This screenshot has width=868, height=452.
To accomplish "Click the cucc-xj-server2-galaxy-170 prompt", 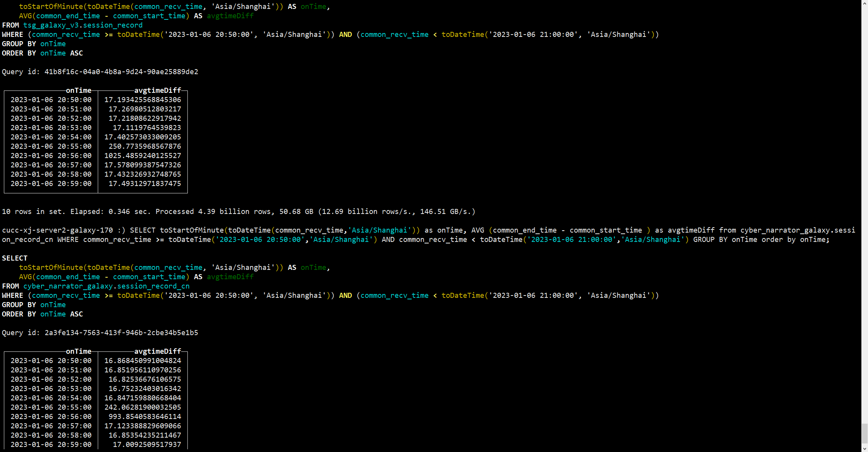I will 57,230.
